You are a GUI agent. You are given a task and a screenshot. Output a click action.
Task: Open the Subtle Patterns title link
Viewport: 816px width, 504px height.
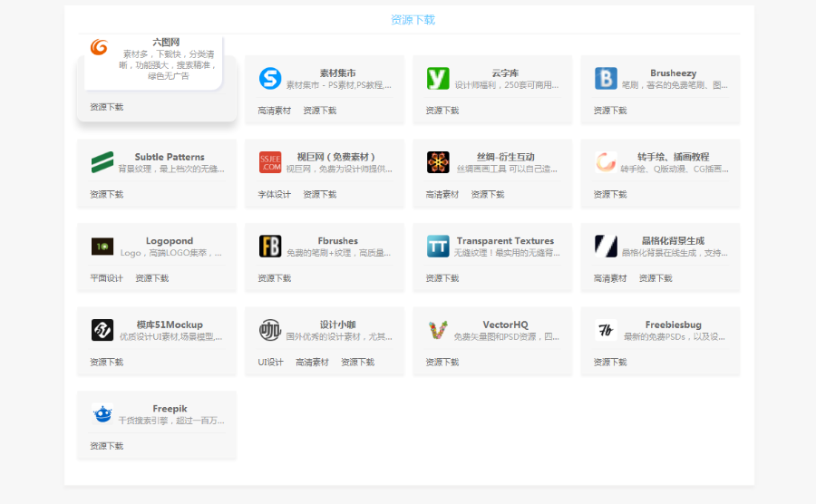(x=170, y=157)
